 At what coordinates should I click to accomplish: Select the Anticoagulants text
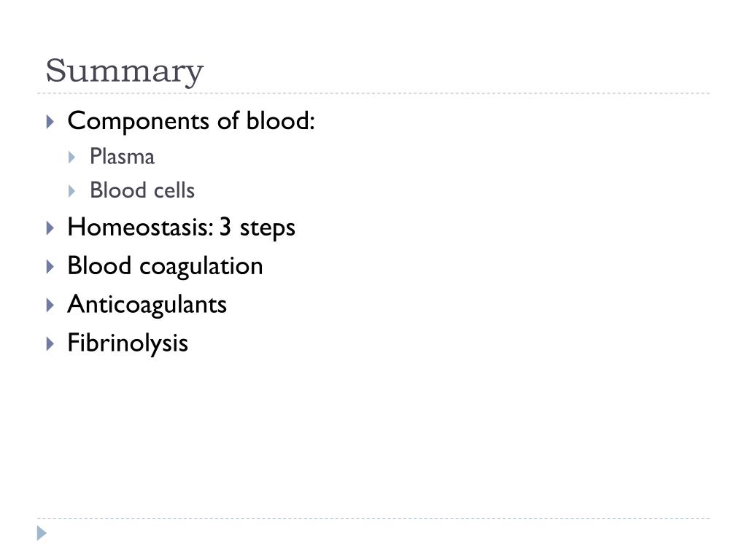tap(147, 306)
